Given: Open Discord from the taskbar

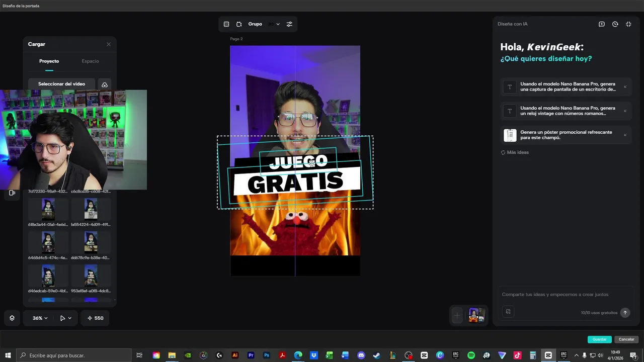Looking at the screenshot, I should [x=361, y=355].
